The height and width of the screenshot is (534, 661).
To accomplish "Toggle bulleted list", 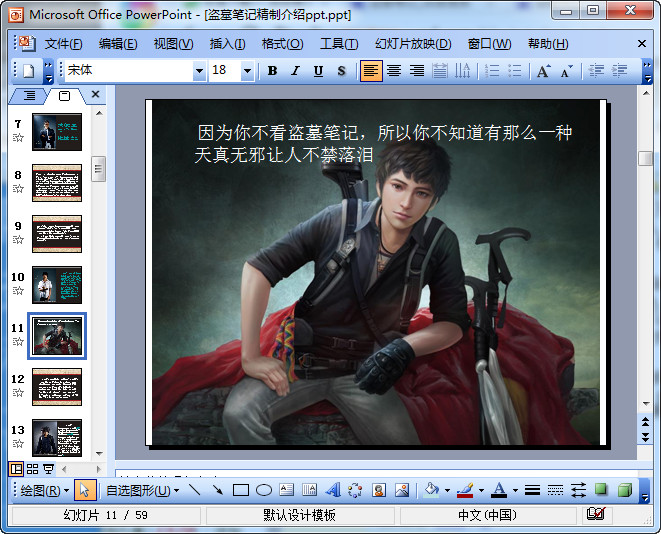I will coord(514,70).
